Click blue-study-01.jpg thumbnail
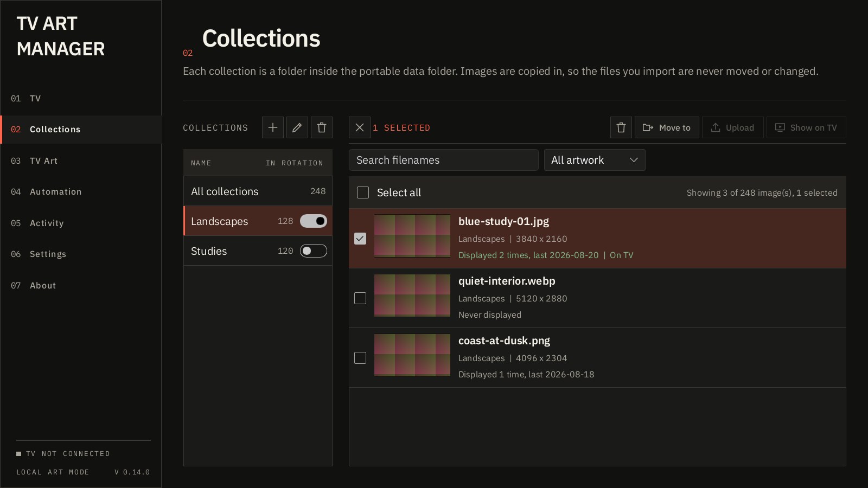Viewport: 868px width, 488px height. (x=412, y=236)
